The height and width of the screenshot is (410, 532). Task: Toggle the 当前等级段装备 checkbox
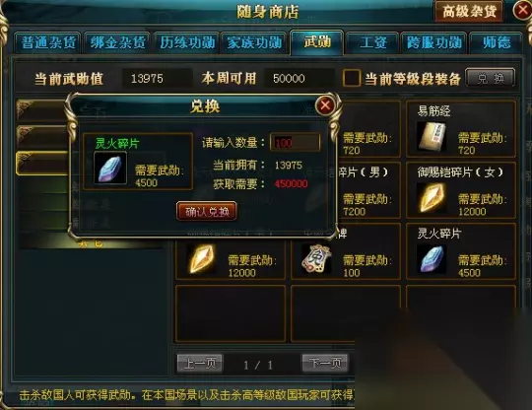click(352, 78)
